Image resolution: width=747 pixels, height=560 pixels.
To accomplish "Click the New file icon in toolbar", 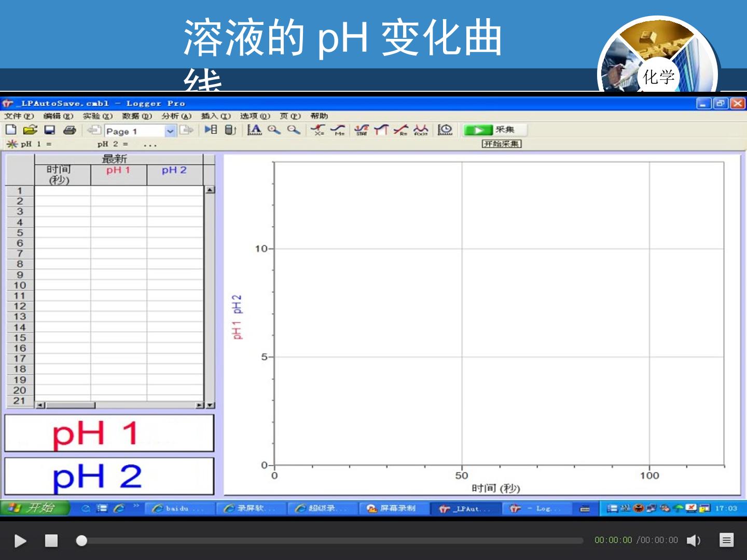I will pos(11,130).
